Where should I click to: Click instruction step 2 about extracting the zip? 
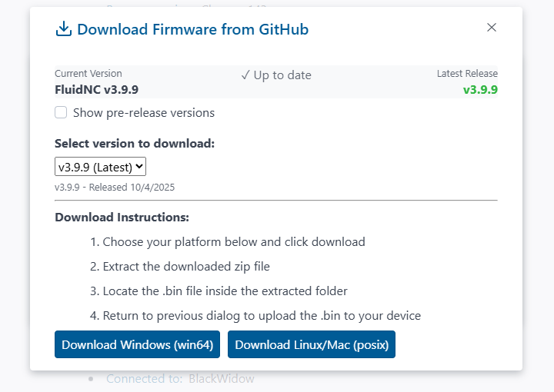point(180,267)
